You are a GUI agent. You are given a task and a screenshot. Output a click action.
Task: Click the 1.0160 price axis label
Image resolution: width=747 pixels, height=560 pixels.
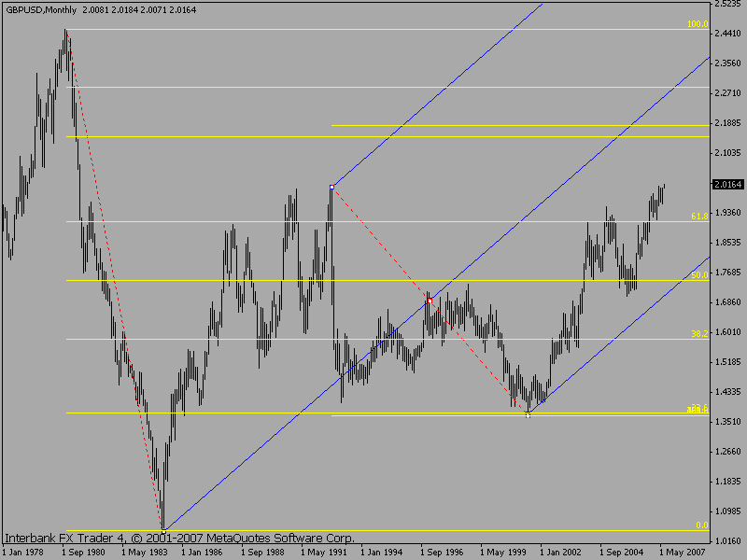pyautogui.click(x=728, y=541)
